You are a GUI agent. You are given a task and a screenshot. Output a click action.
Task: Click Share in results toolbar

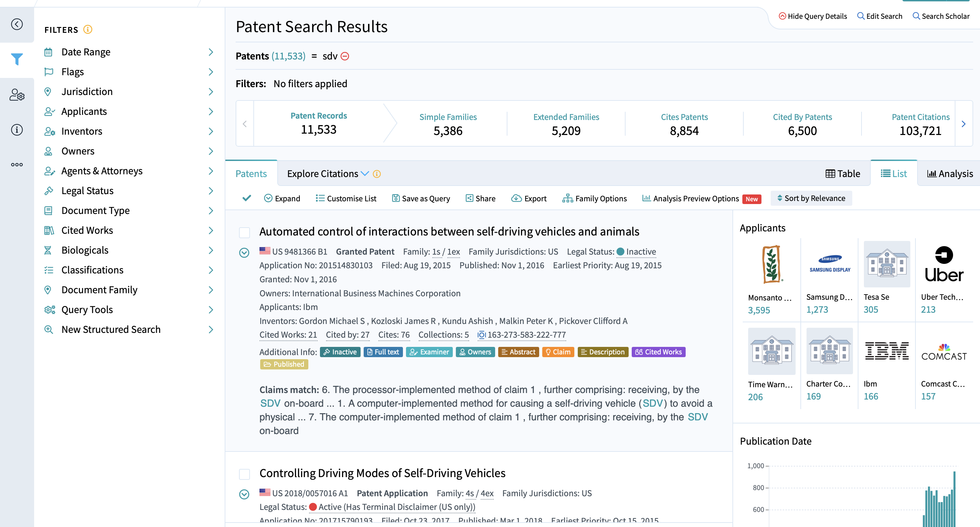(480, 198)
